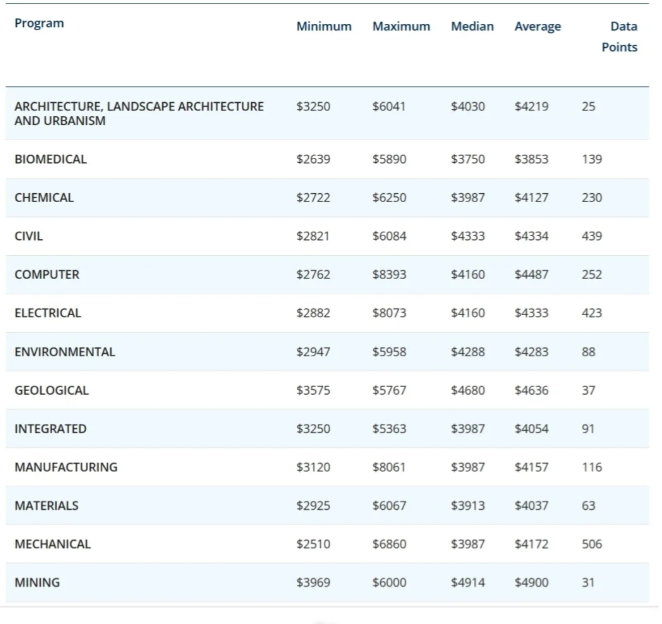
Task: Click the Minimum column header
Action: pyautogui.click(x=323, y=27)
